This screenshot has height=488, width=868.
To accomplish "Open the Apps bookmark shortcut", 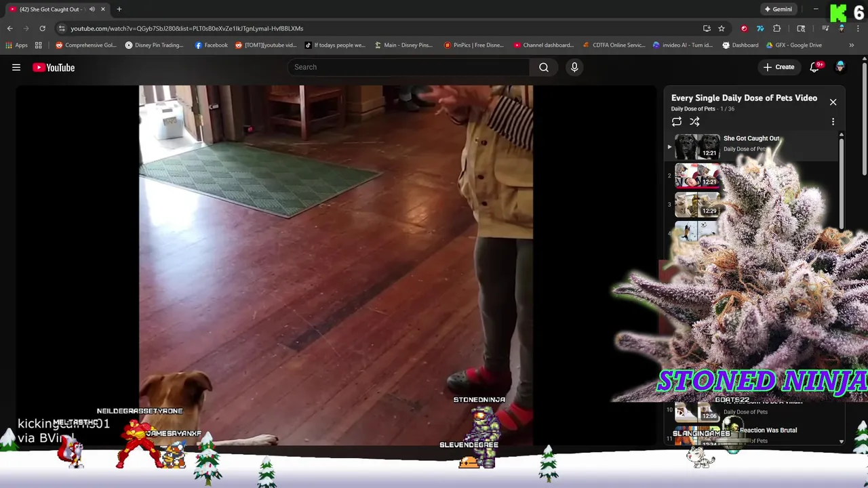I will click(17, 45).
